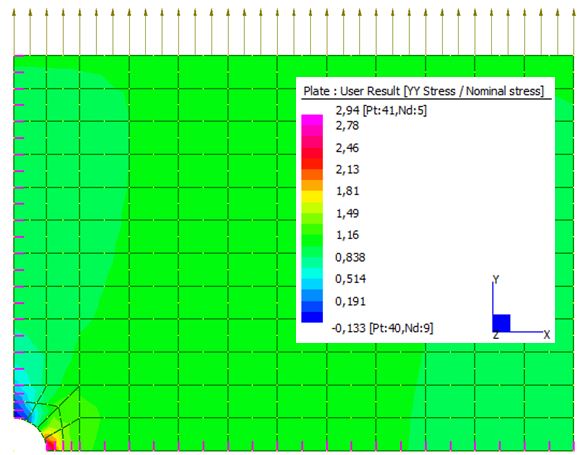
Task: Click the magenta peak stress spot at hole edge
Action: coord(50,444)
